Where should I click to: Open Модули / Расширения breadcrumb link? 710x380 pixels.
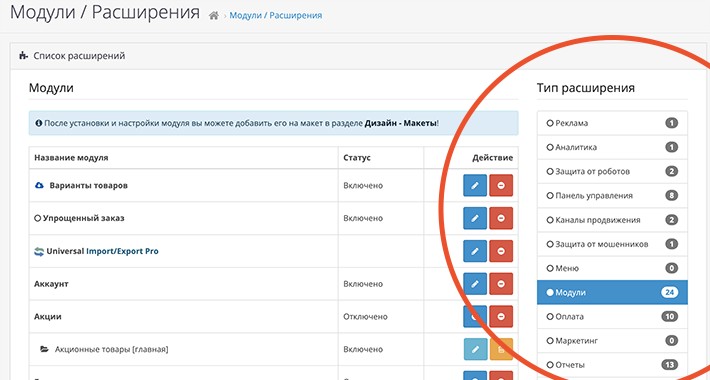tap(276, 15)
